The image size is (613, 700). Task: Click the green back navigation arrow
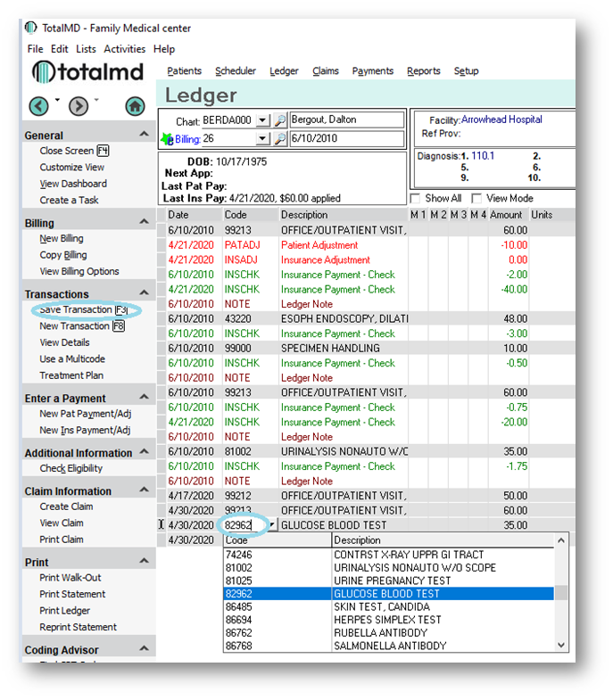click(38, 106)
